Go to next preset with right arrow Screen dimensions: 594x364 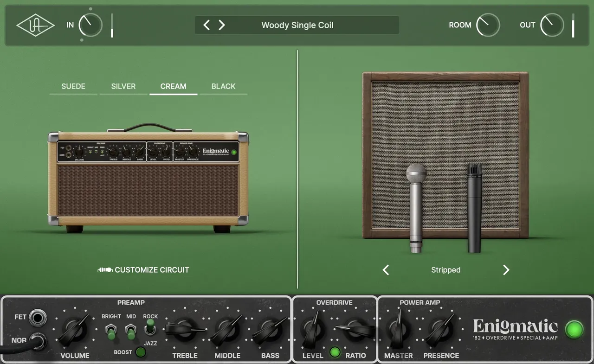point(222,25)
